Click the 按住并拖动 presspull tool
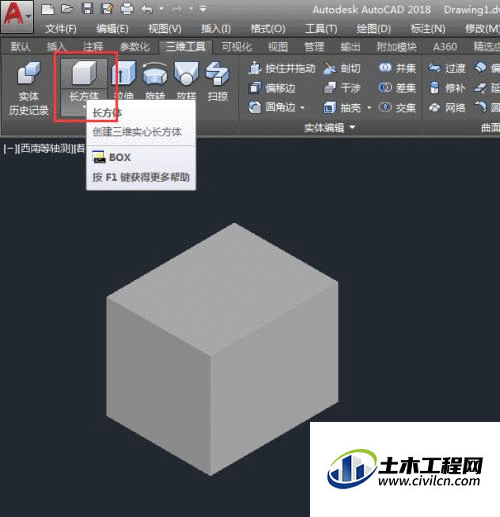Screen dimensions: 500x517 coord(282,69)
